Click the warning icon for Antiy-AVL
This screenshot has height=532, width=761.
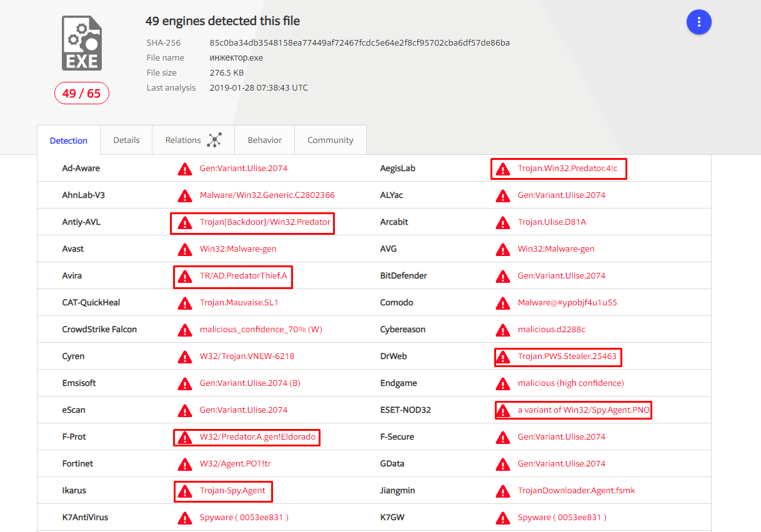[184, 222]
